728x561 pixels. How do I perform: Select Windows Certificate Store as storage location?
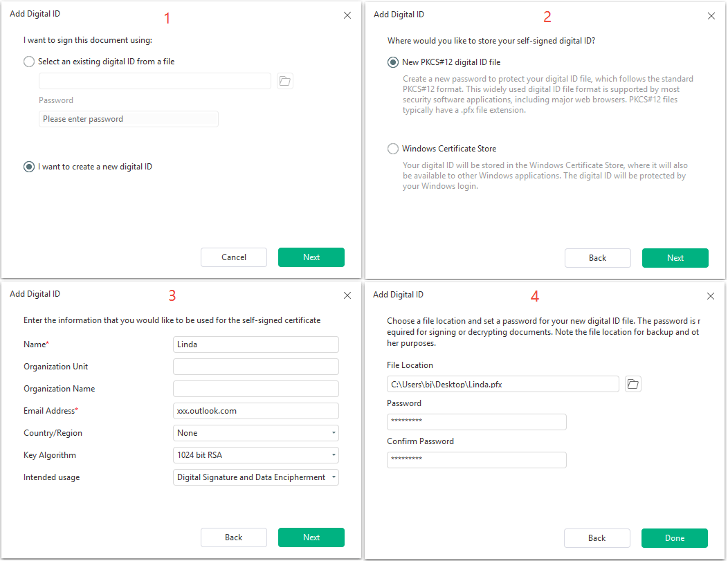point(392,149)
